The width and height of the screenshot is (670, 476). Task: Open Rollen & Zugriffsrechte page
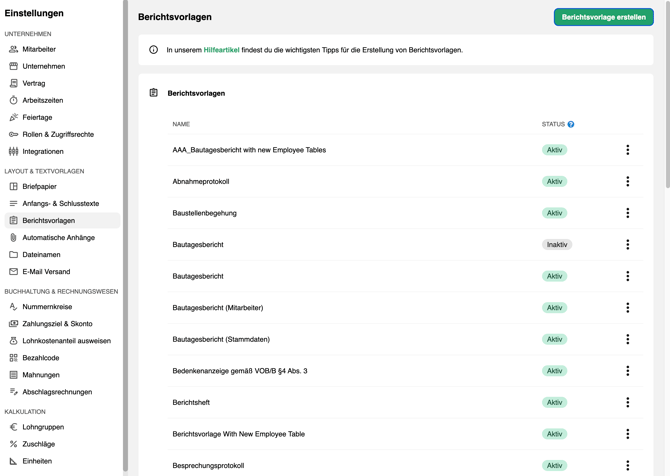62,134
